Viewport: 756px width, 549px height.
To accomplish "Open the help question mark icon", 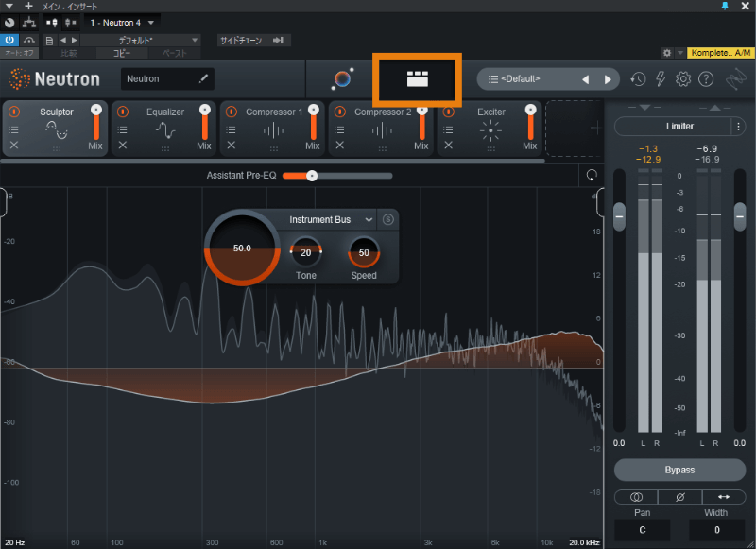I will click(706, 79).
